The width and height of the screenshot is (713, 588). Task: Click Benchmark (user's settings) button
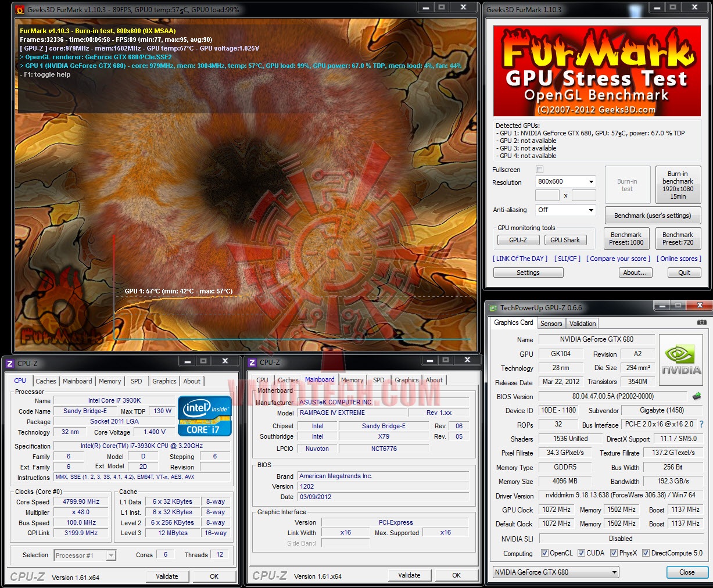[x=653, y=216]
